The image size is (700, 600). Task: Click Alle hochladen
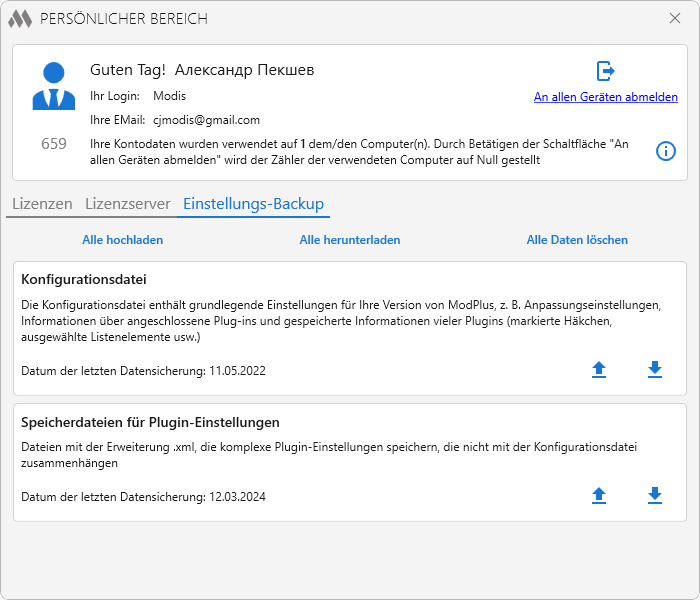click(122, 240)
